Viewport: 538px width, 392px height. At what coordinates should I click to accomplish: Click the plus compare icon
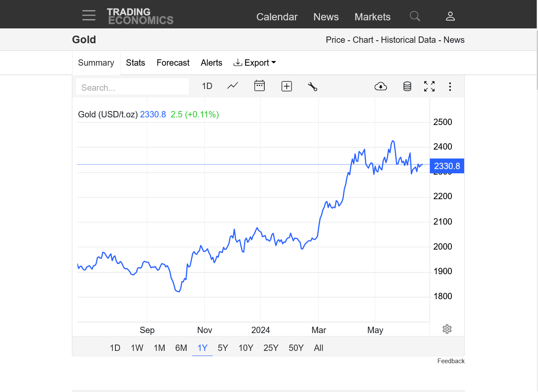click(286, 86)
